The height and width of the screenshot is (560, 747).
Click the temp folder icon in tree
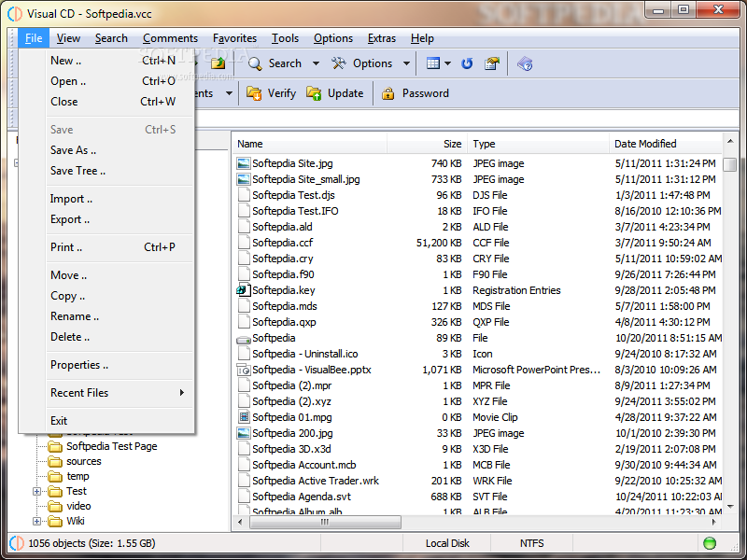tap(55, 476)
